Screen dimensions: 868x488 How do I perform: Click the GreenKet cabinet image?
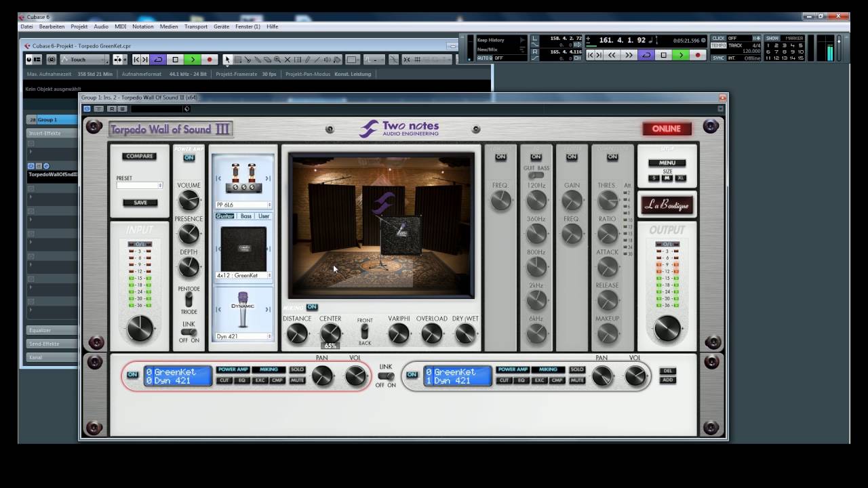[243, 249]
